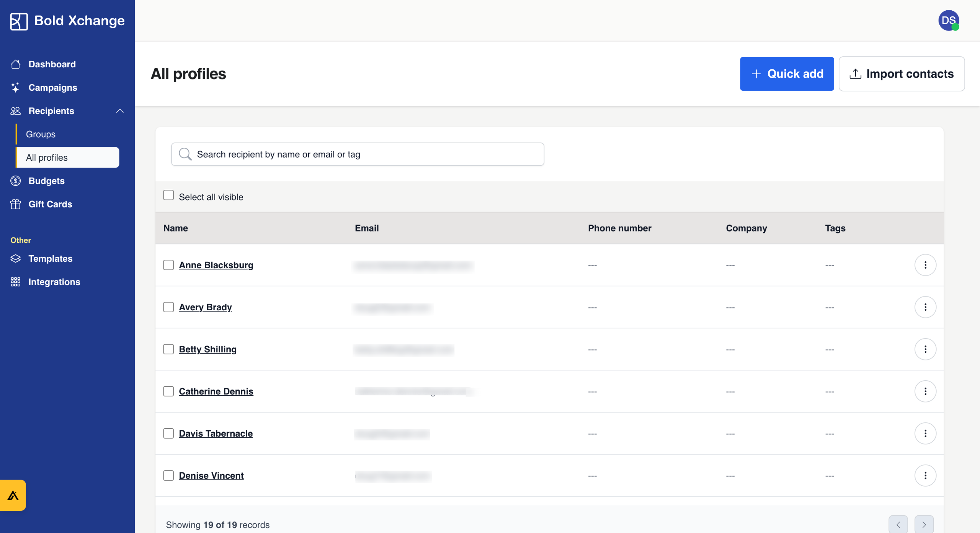Go to the Dashboard menu item
The image size is (980, 533).
tap(52, 64)
